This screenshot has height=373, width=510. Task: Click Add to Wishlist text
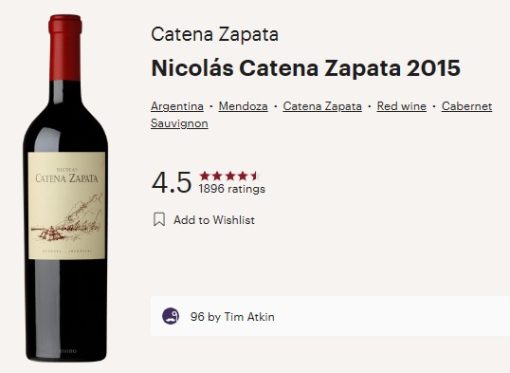tap(214, 220)
